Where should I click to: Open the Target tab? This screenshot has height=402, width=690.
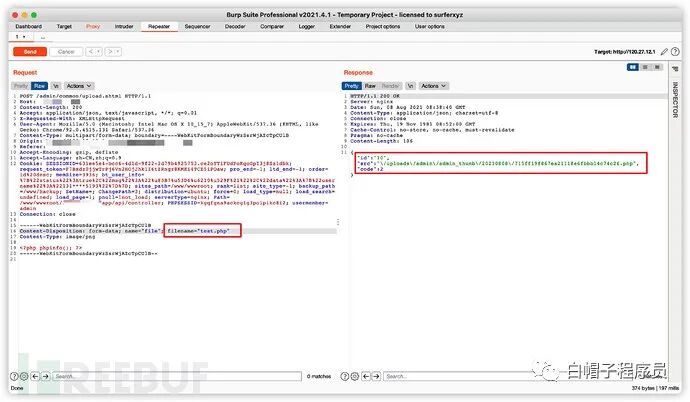click(64, 26)
